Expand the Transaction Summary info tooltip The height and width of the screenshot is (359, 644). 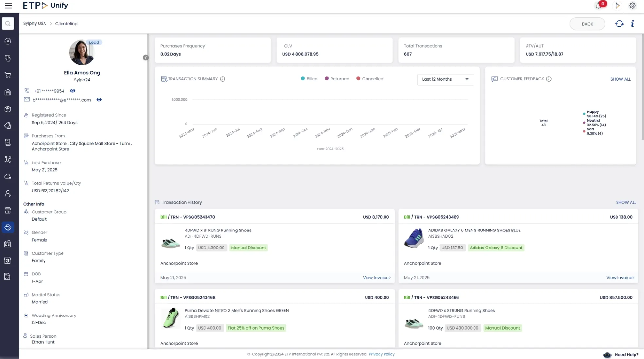223,79
